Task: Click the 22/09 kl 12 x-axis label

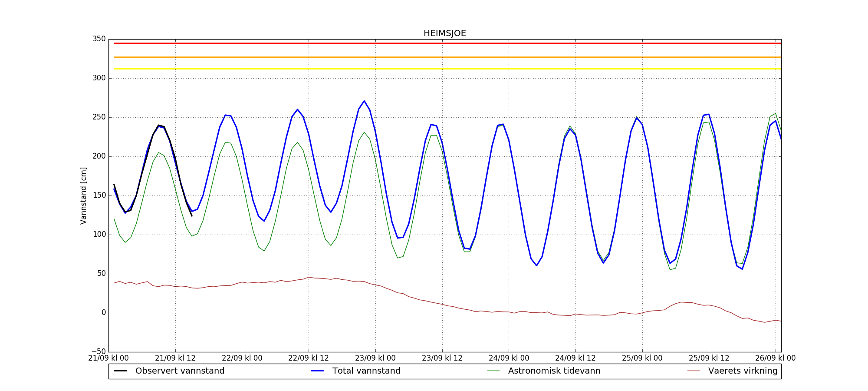Action: [x=309, y=358]
